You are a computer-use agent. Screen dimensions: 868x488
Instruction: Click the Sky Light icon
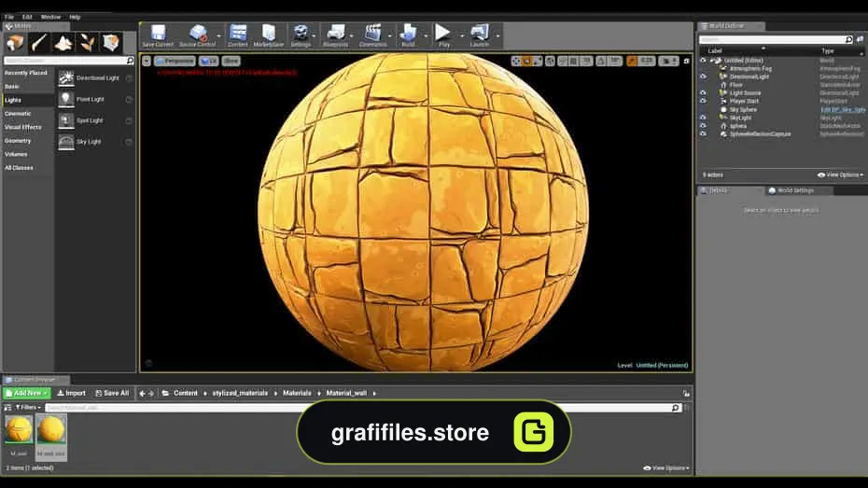[66, 142]
